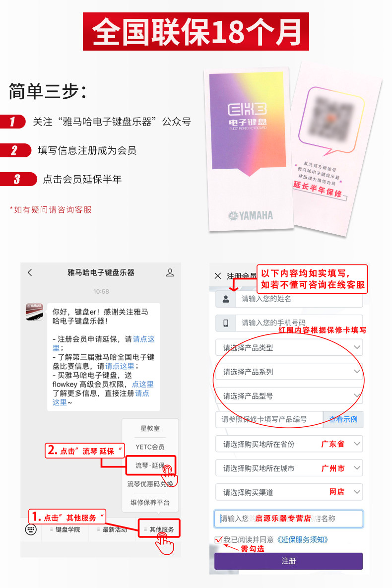Tap the back arrow in chat header
Screen dimensions: 392x588
pyautogui.click(x=30, y=272)
